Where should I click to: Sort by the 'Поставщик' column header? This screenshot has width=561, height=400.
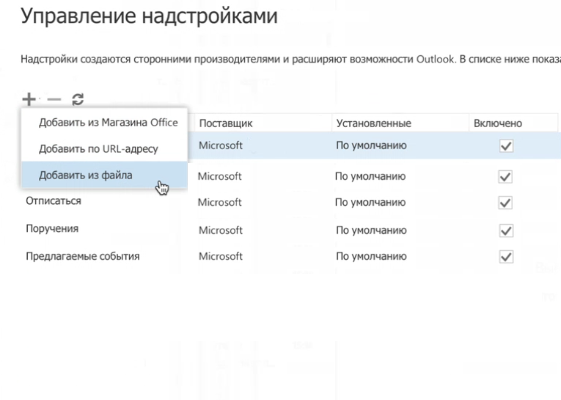click(x=226, y=123)
